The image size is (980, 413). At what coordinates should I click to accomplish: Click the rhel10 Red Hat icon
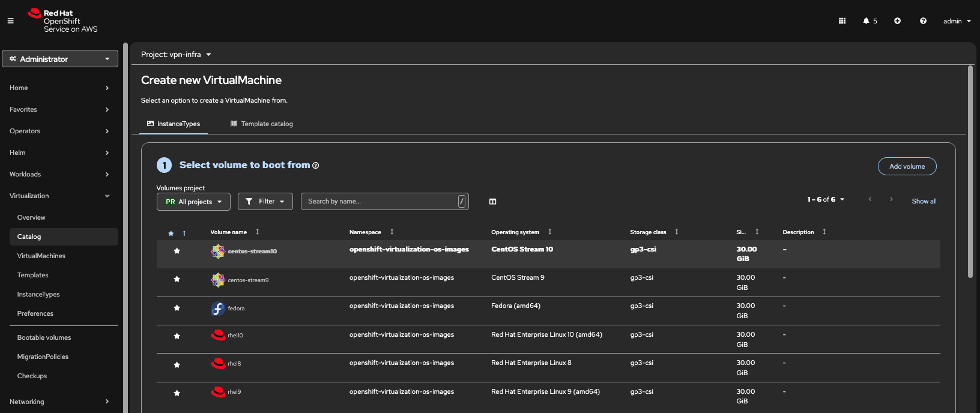coord(218,335)
